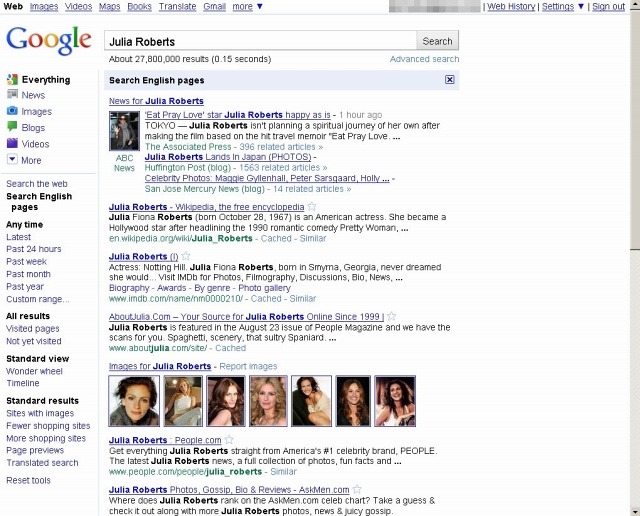Image resolution: width=640 pixels, height=516 pixels.
Task: Click the scrollbar down arrow
Action: 635,512
